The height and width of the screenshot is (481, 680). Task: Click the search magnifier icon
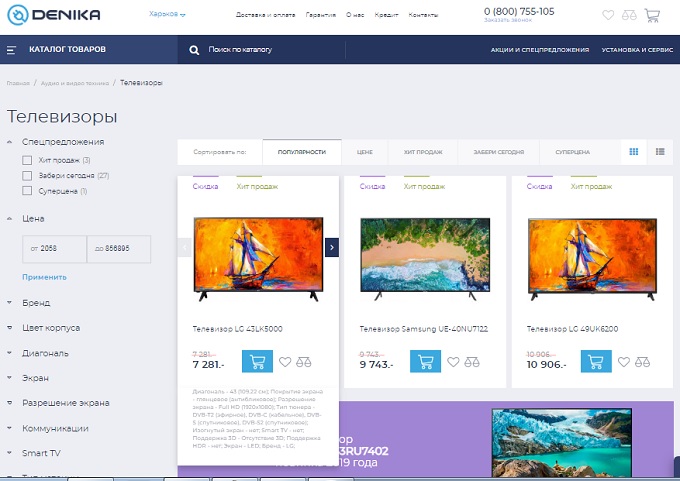(194, 50)
